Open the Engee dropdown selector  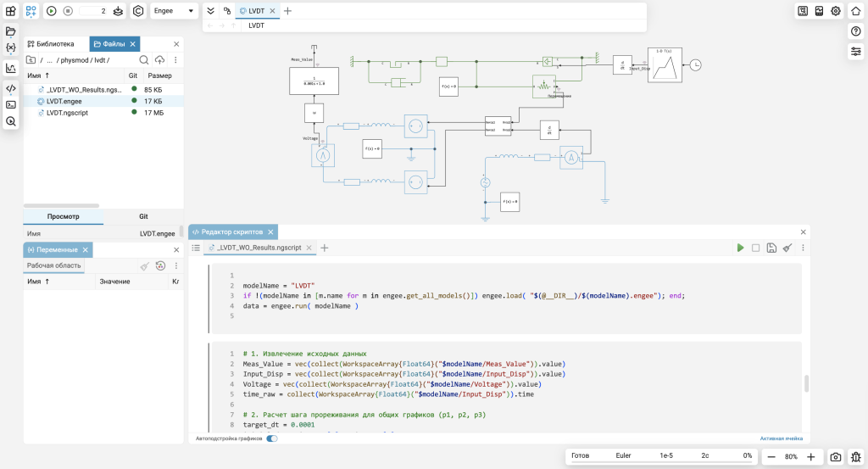click(174, 11)
